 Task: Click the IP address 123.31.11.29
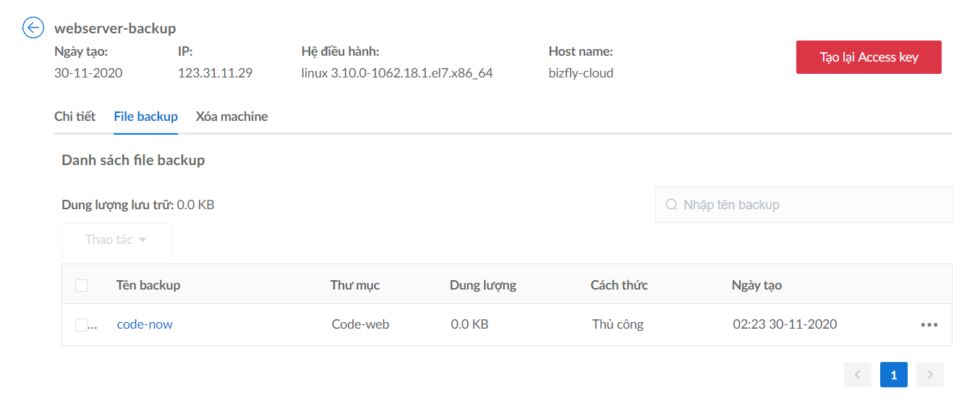[x=215, y=73]
